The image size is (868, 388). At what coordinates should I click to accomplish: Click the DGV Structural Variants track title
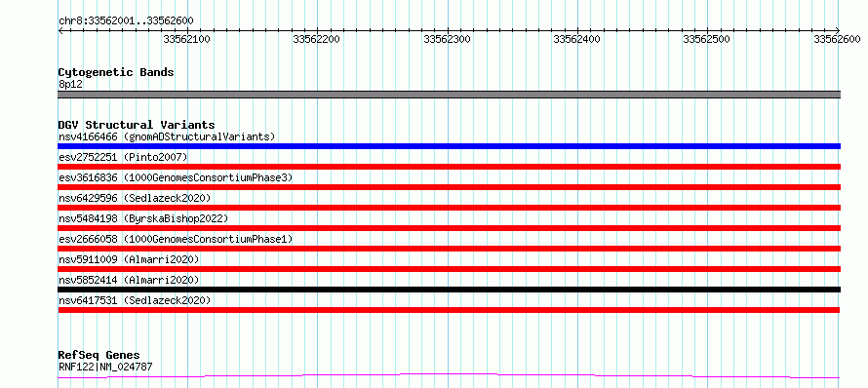[137, 125]
